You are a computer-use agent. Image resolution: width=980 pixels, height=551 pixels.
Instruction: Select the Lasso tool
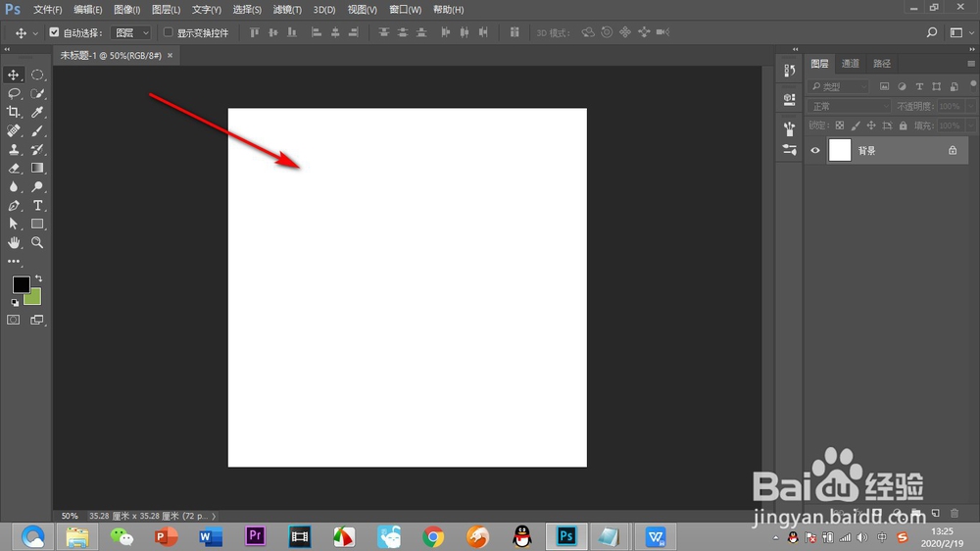(x=13, y=93)
